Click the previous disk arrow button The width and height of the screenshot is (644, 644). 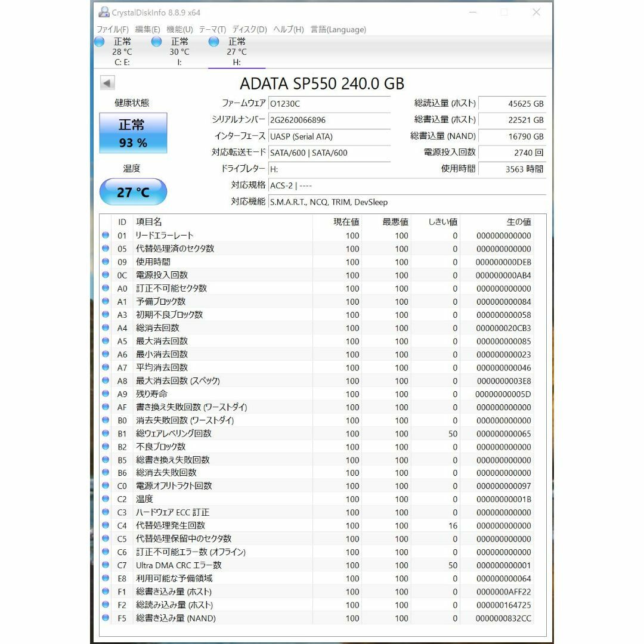[107, 83]
